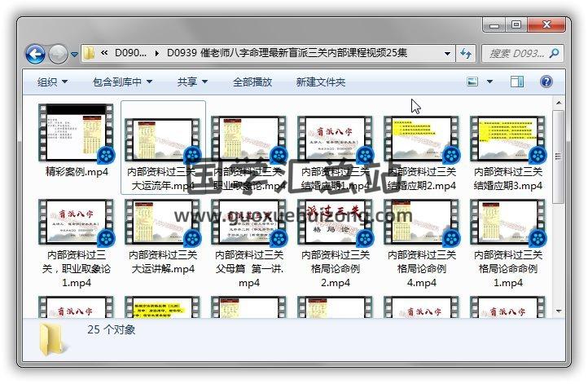Open the 共享 menu
Image resolution: width=588 pixels, height=384 pixels.
pyautogui.click(x=192, y=82)
